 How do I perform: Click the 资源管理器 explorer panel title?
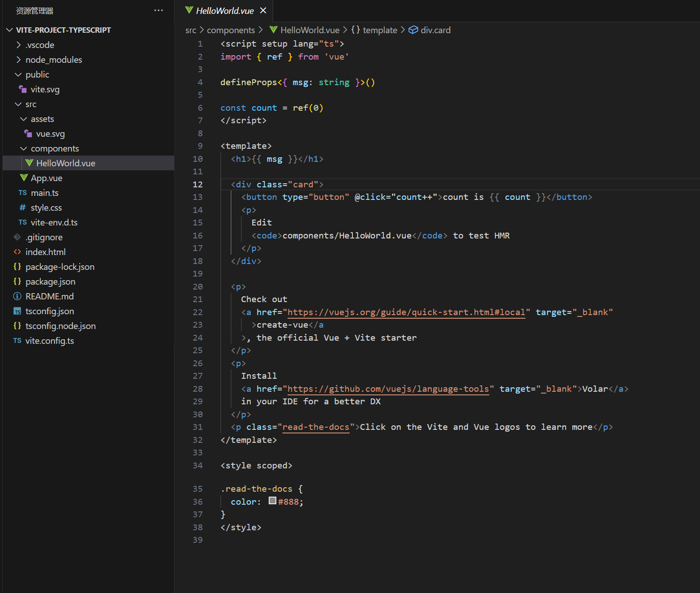tap(34, 11)
